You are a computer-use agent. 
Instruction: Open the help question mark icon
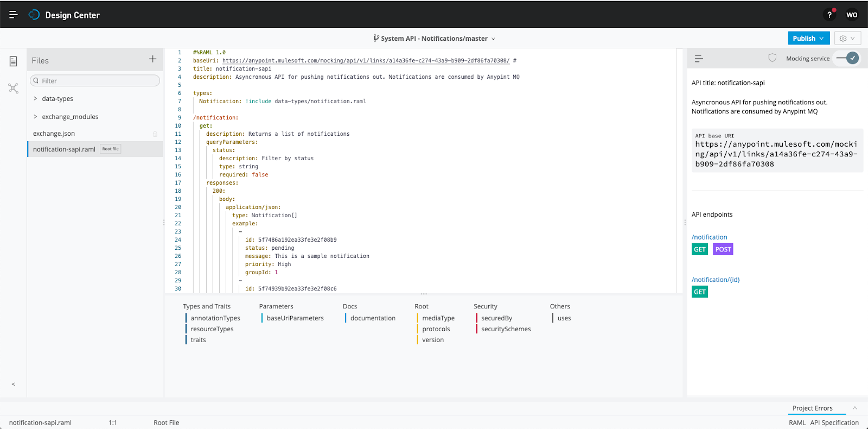pos(829,15)
